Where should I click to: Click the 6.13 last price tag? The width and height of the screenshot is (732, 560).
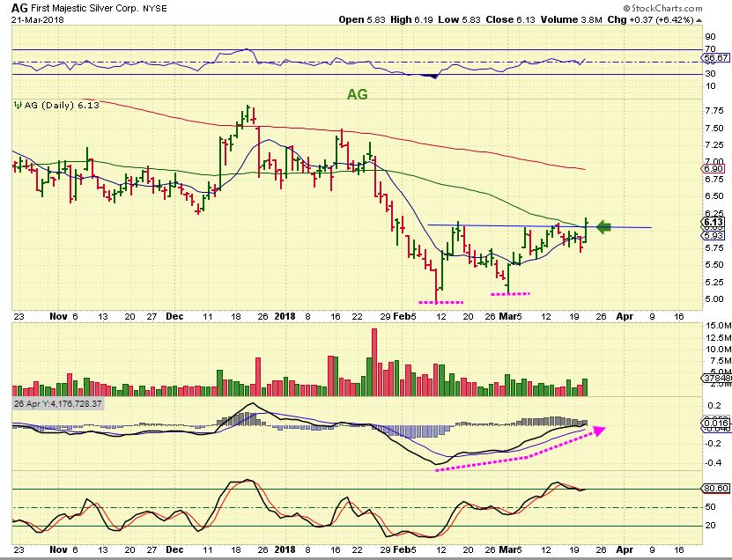click(x=714, y=222)
